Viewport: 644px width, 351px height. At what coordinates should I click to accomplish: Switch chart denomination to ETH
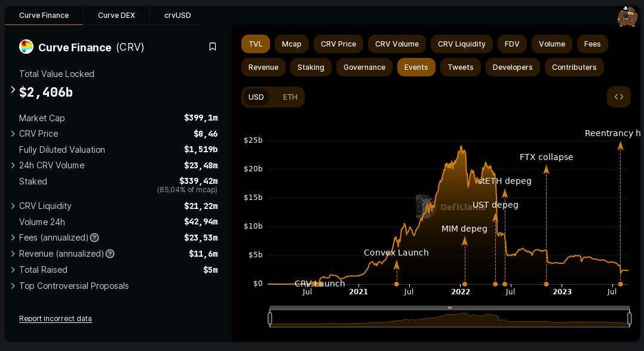point(290,97)
